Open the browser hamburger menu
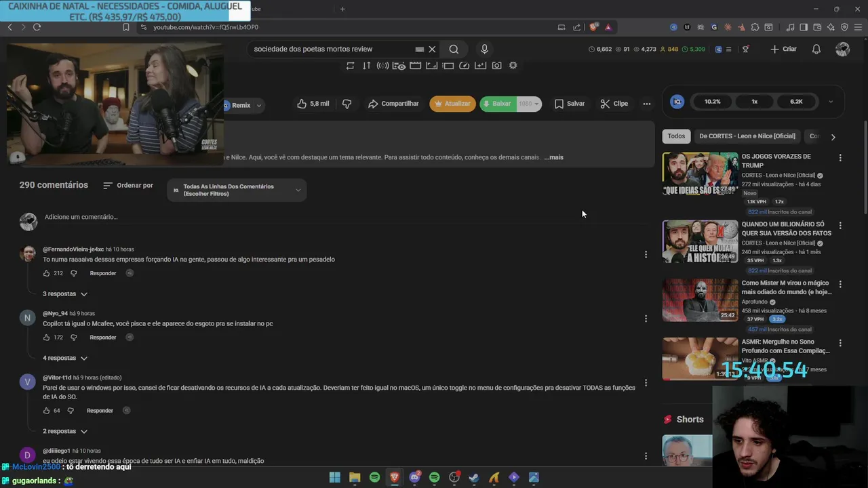This screenshot has width=868, height=488. tap(858, 27)
